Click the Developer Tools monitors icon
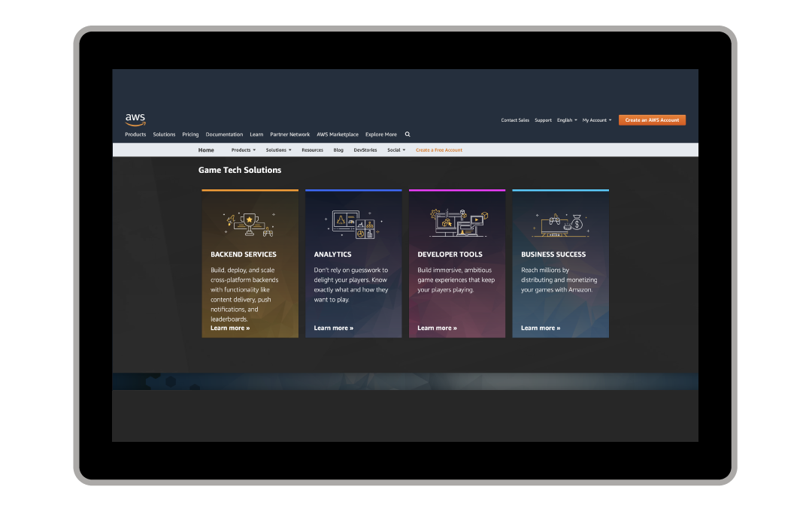 tap(459, 223)
